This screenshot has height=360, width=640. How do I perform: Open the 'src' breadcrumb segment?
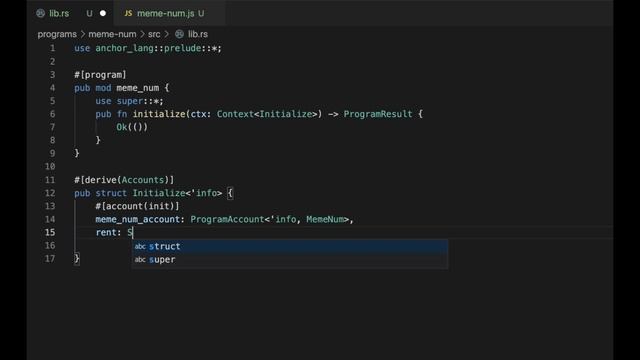(154, 34)
